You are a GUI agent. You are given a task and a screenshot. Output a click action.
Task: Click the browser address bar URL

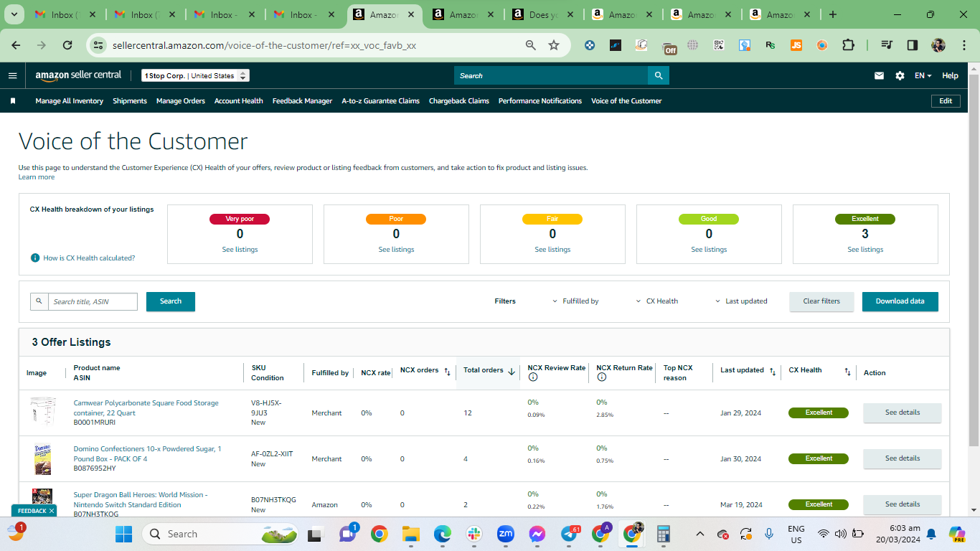264,45
